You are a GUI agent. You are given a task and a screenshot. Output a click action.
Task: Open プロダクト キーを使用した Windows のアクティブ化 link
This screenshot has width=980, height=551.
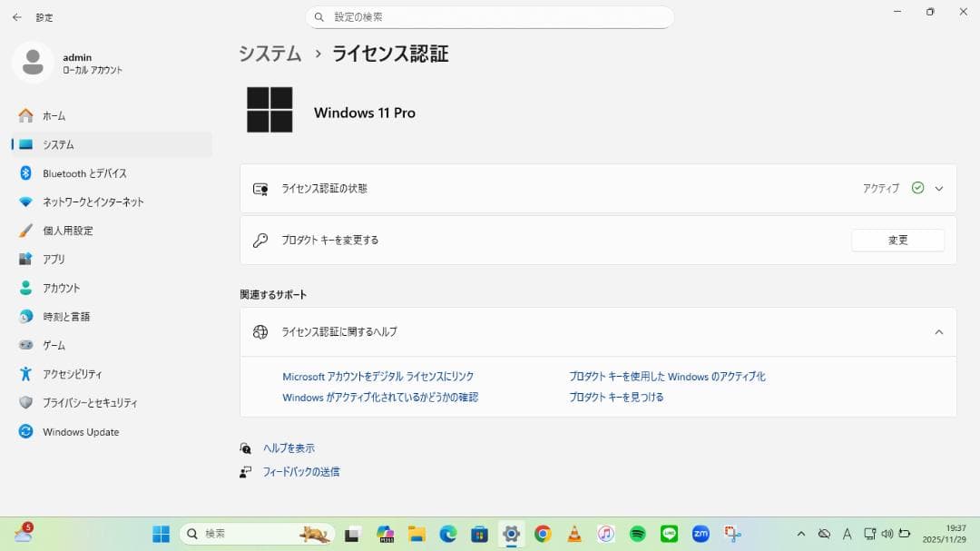point(667,377)
